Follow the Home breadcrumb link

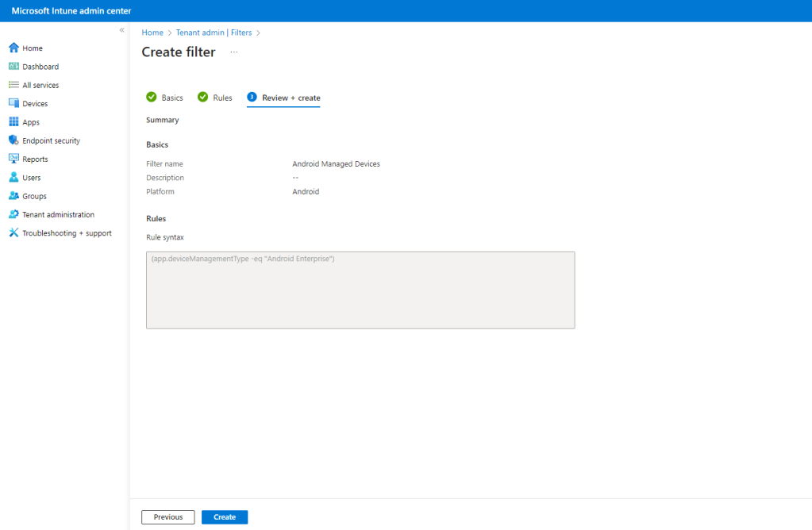[x=152, y=33]
